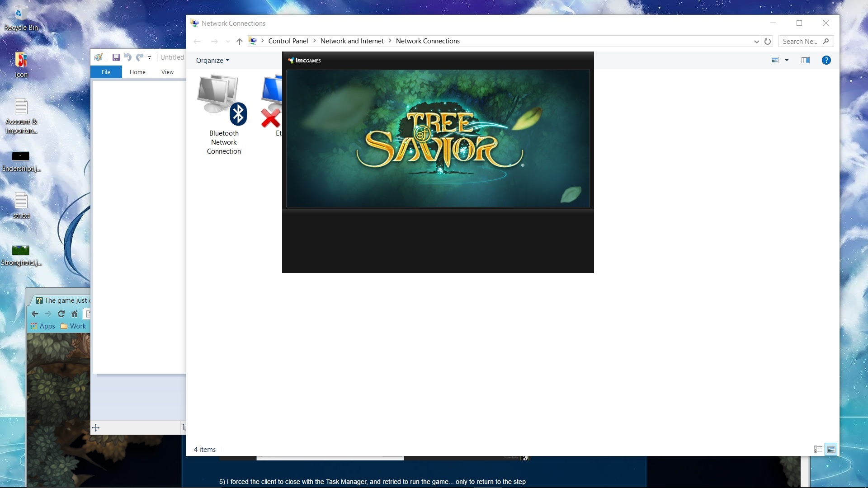Switch to Paint's View tab
Image resolution: width=868 pixels, height=488 pixels.
167,72
